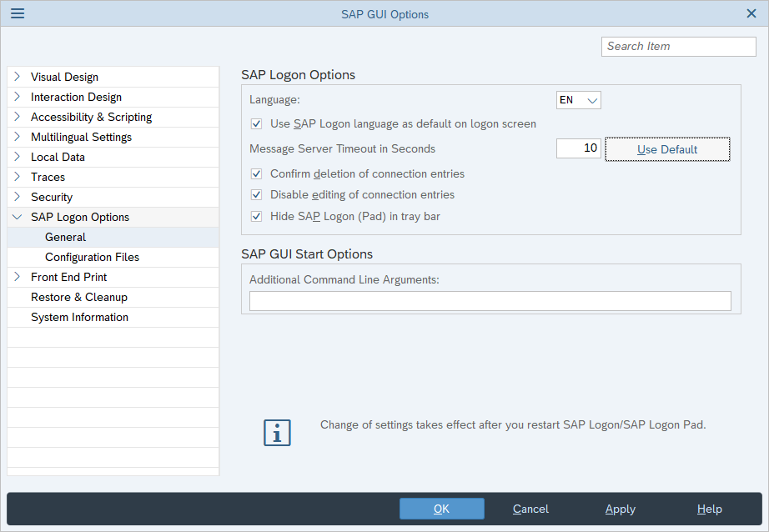Image resolution: width=769 pixels, height=532 pixels.
Task: Select the SAP Logon Options tree label
Action: pyautogui.click(x=80, y=217)
